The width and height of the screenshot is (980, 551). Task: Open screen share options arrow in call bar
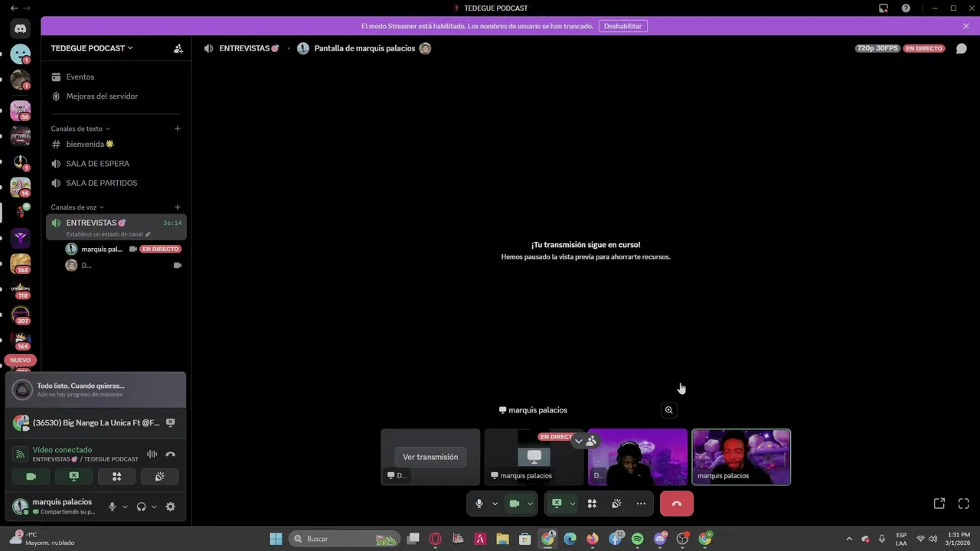tap(572, 504)
